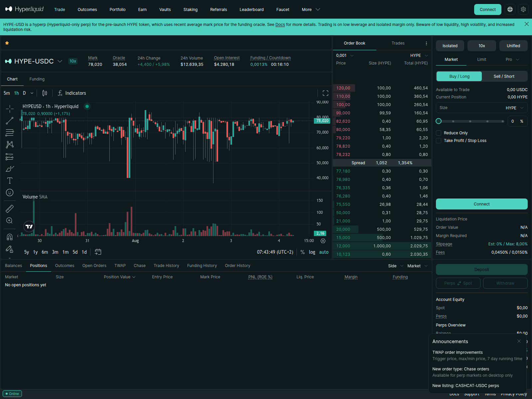This screenshot has width=532, height=399.
Task: Open the Docs link in banner
Action: (x=280, y=25)
